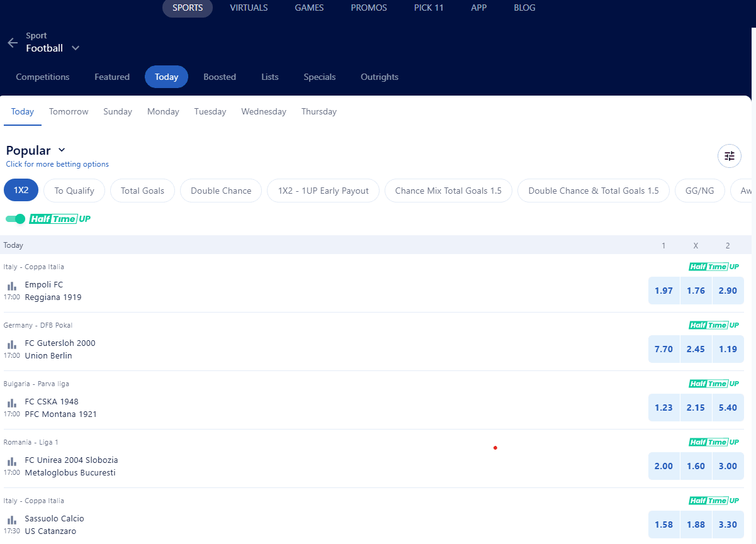
Task: Turn off the HalfTime UP switch
Action: tap(15, 219)
